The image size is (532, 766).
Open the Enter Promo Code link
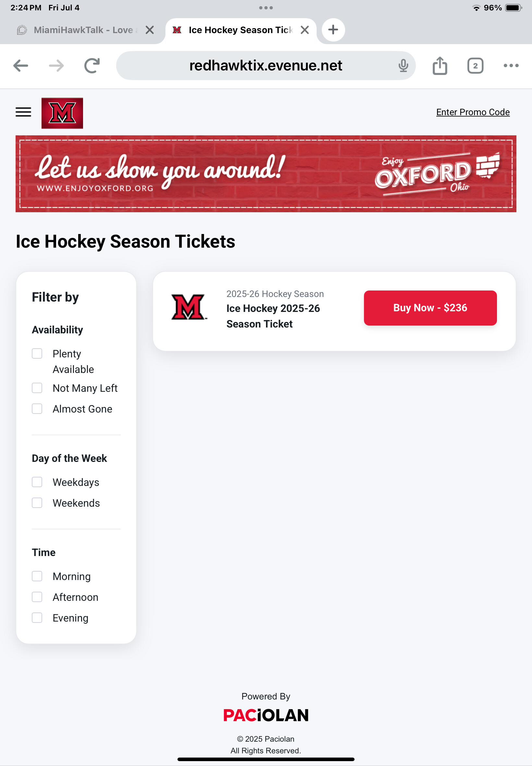473,112
